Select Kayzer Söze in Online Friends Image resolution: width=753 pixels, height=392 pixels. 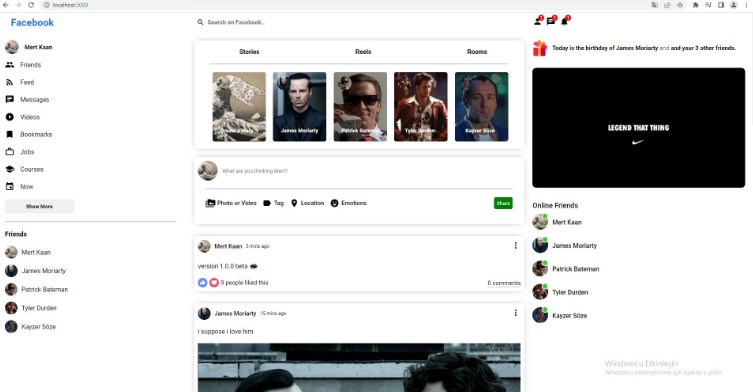[560, 315]
